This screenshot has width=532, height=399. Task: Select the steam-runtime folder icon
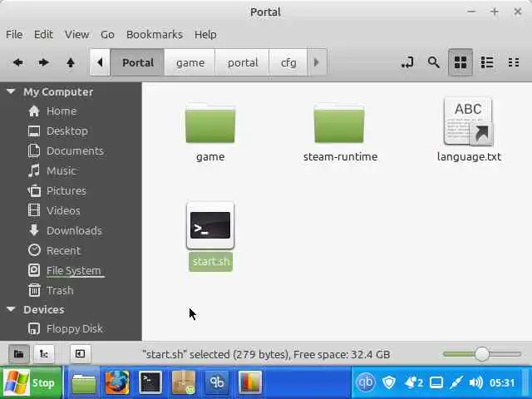pos(339,123)
